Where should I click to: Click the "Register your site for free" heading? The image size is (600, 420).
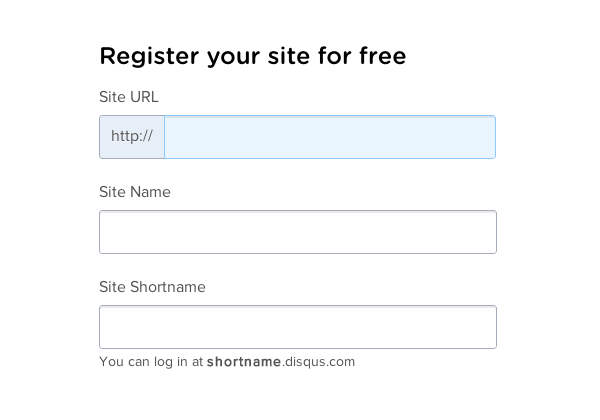point(253,57)
